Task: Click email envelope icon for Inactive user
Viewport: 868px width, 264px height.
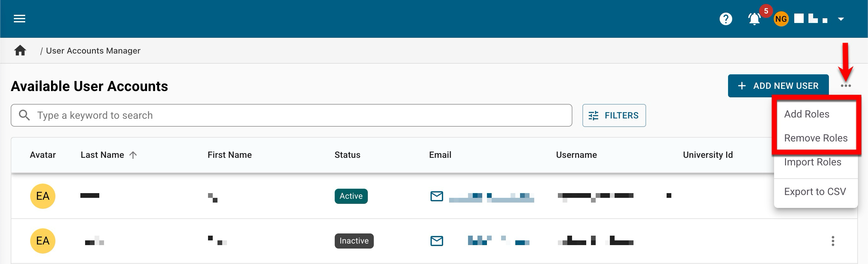Action: click(437, 241)
